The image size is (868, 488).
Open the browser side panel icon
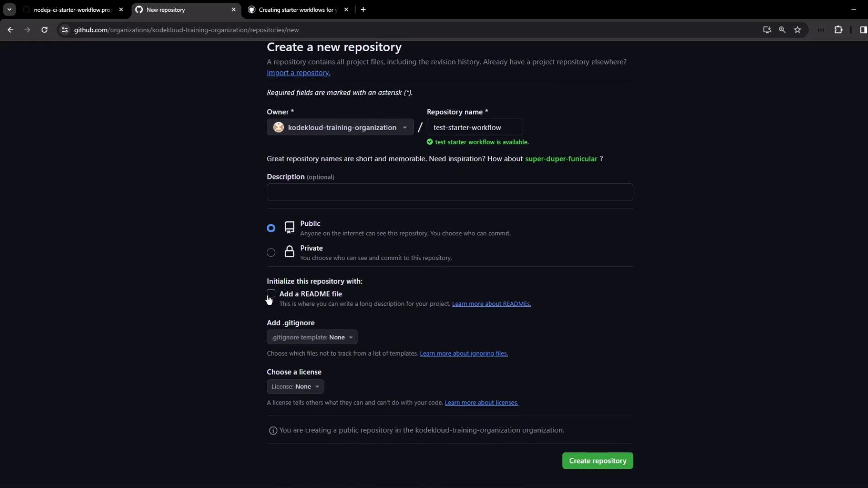(x=863, y=30)
